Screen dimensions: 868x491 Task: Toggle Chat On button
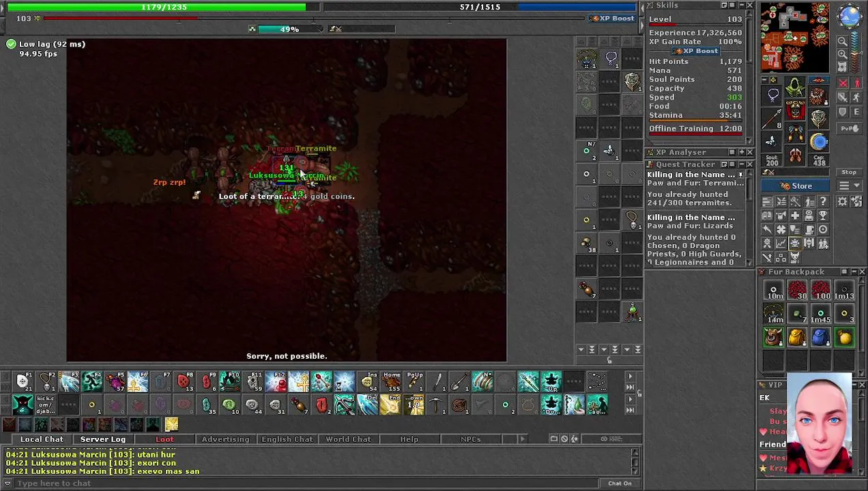coord(620,483)
